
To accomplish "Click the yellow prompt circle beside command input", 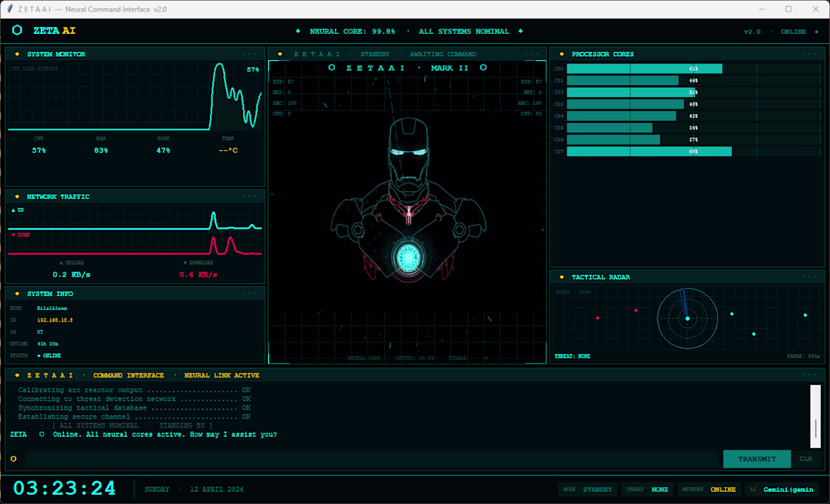I will click(x=14, y=459).
